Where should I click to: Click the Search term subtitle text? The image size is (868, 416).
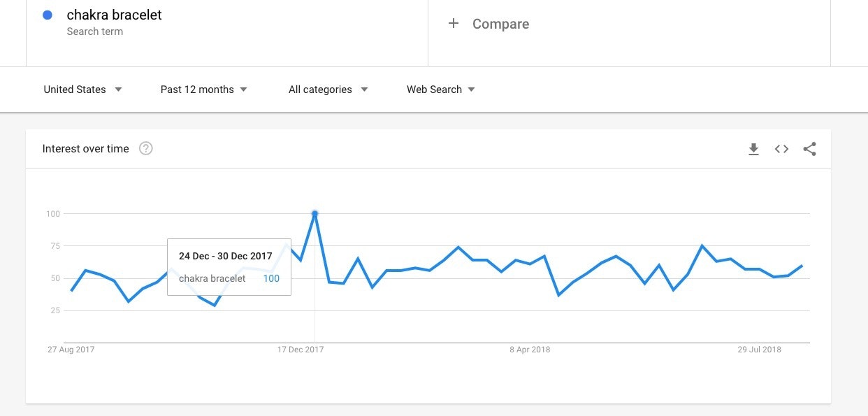point(94,31)
